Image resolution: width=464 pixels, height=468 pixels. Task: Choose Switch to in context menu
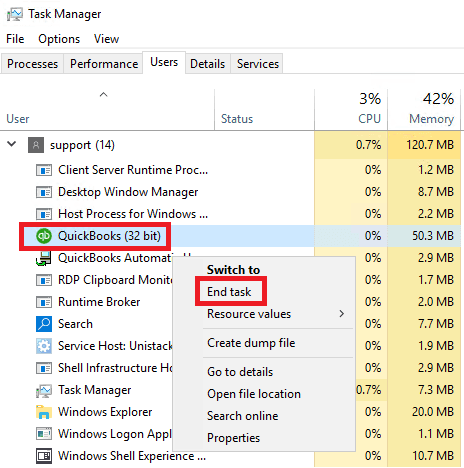(x=233, y=270)
